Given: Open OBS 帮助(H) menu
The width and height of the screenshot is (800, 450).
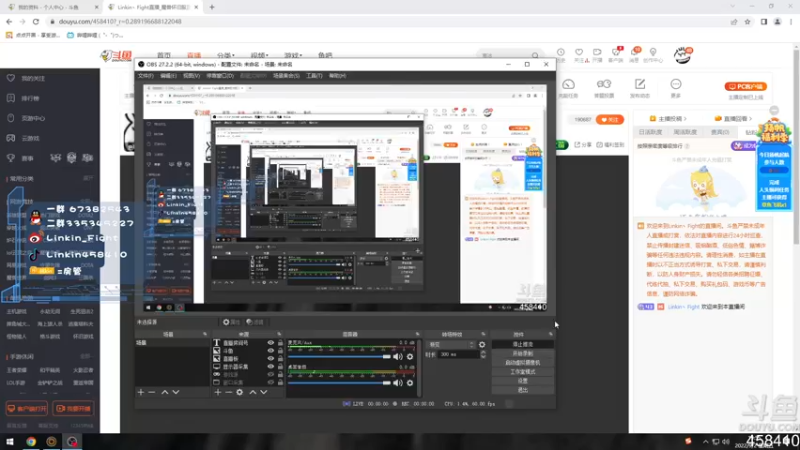Looking at the screenshot, I should (x=337, y=76).
